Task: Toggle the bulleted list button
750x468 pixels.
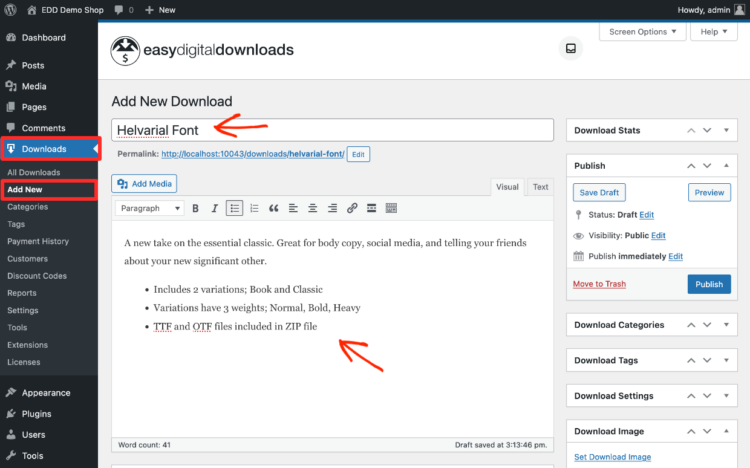Action: click(x=234, y=208)
